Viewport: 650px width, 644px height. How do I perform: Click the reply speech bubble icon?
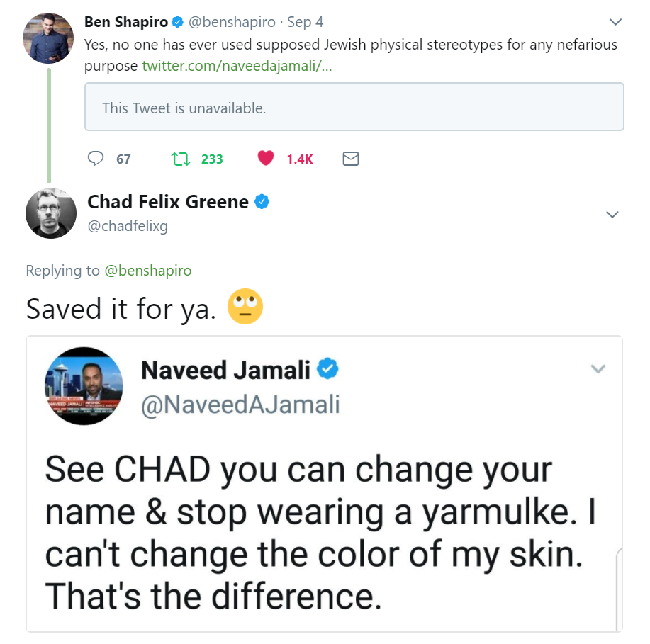96,159
